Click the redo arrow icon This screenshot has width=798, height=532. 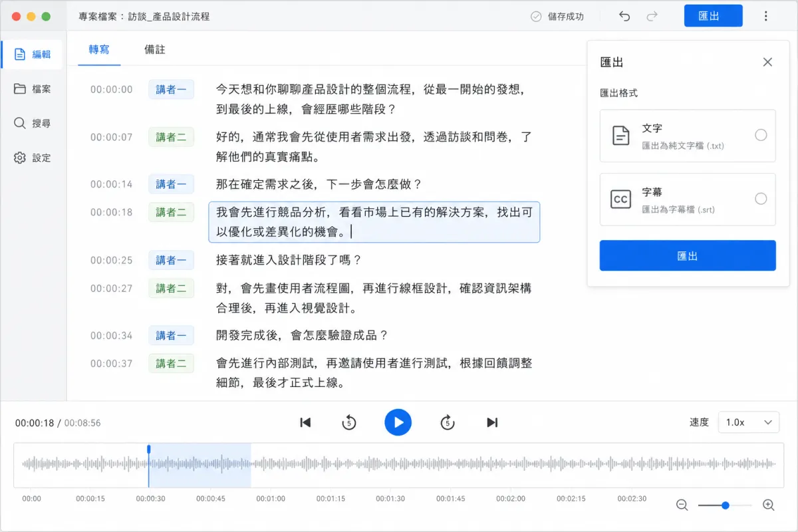[x=652, y=16]
